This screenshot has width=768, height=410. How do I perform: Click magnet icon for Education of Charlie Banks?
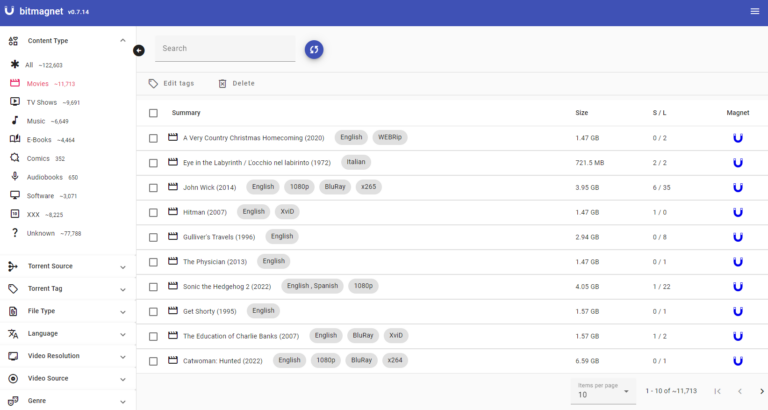coord(738,336)
